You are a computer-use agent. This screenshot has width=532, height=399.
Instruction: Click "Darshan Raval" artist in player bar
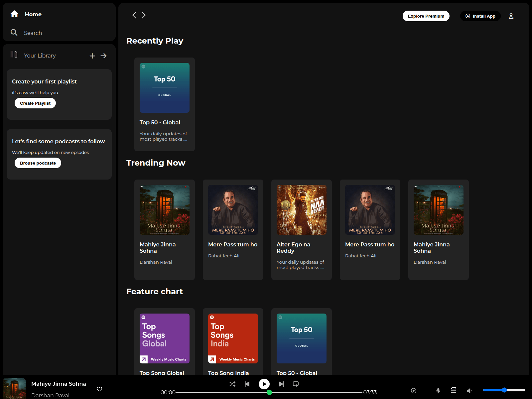coord(50,395)
